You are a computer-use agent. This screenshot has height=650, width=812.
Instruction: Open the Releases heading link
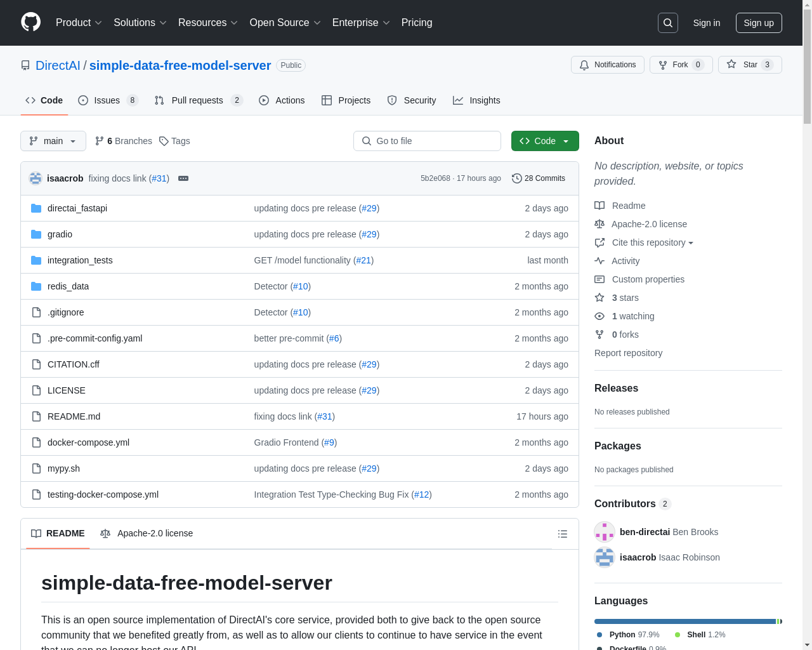616,388
